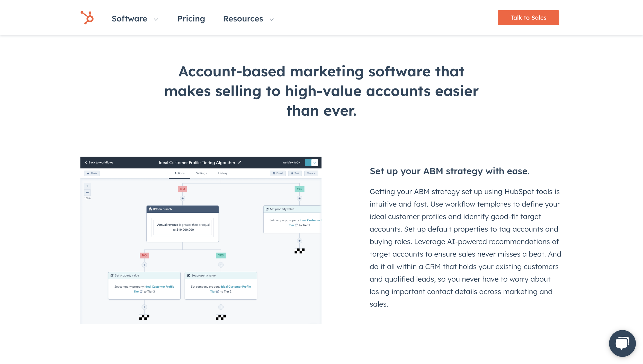Open the external link icon in the Tier 1 card

tap(296, 225)
